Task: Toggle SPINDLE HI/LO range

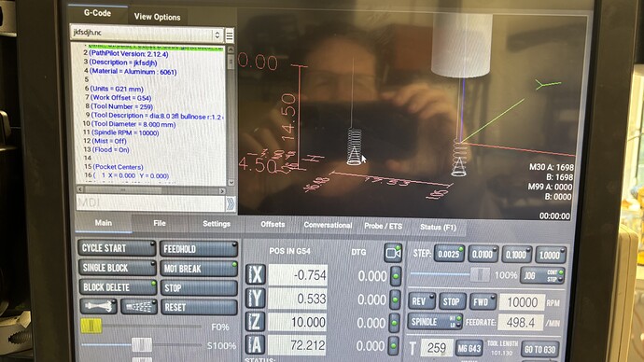Action: (435, 321)
